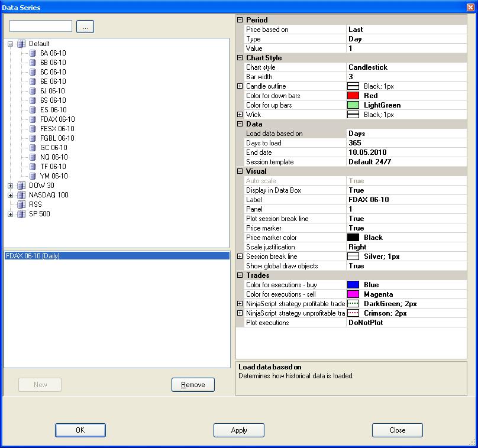The height and width of the screenshot is (448, 478).
Task: Click the Close button at bottom
Action: coord(398,430)
